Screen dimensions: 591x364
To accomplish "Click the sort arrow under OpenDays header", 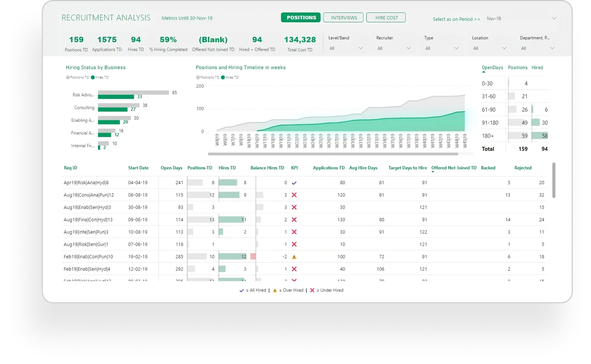I will tap(484, 72).
